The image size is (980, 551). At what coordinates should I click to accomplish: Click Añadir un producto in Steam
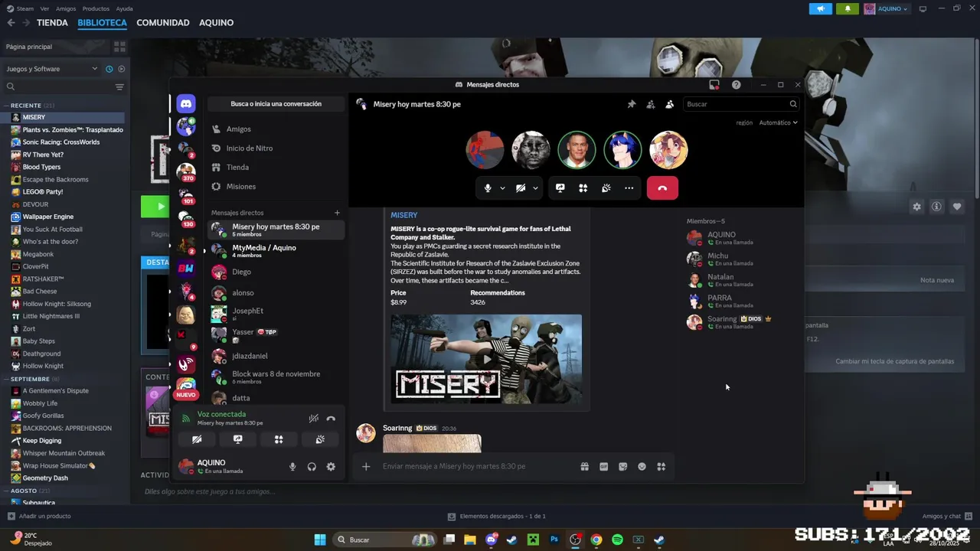pyautogui.click(x=40, y=517)
